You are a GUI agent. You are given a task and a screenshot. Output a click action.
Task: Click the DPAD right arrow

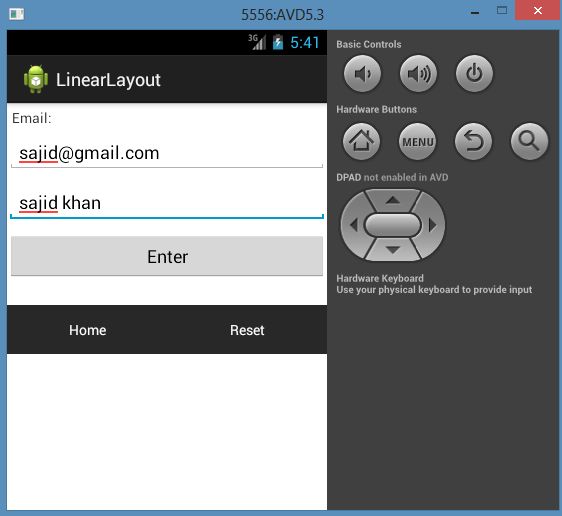[432, 225]
